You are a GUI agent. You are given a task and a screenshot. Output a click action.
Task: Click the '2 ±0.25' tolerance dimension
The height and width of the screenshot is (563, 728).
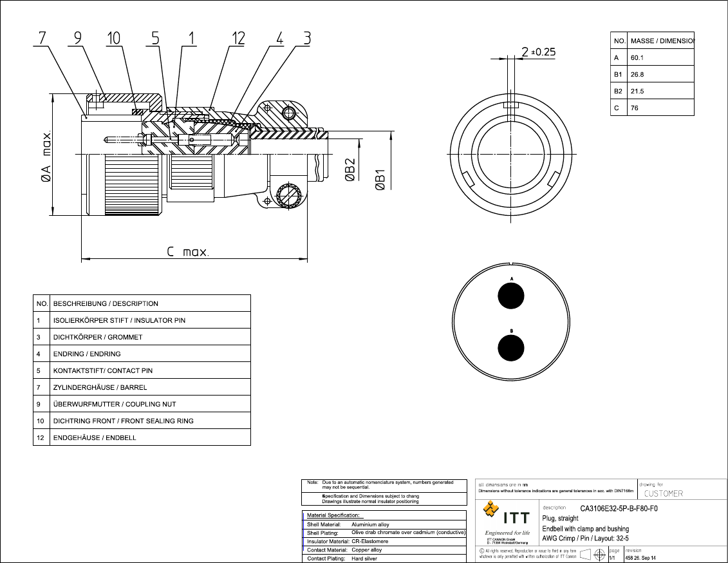click(x=538, y=52)
